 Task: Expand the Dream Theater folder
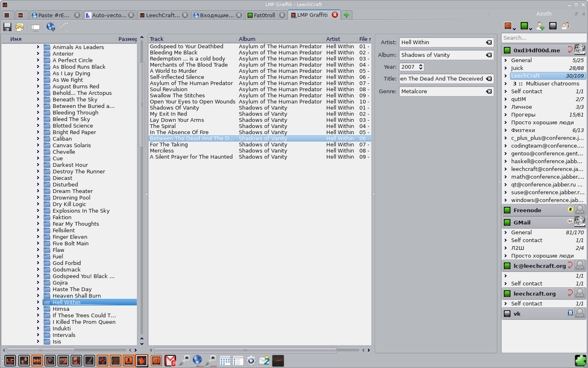38,191
